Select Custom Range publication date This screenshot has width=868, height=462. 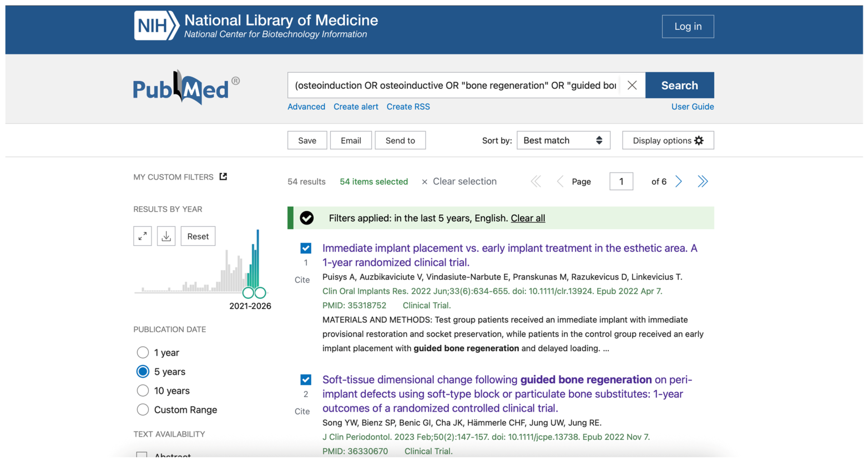[143, 410]
